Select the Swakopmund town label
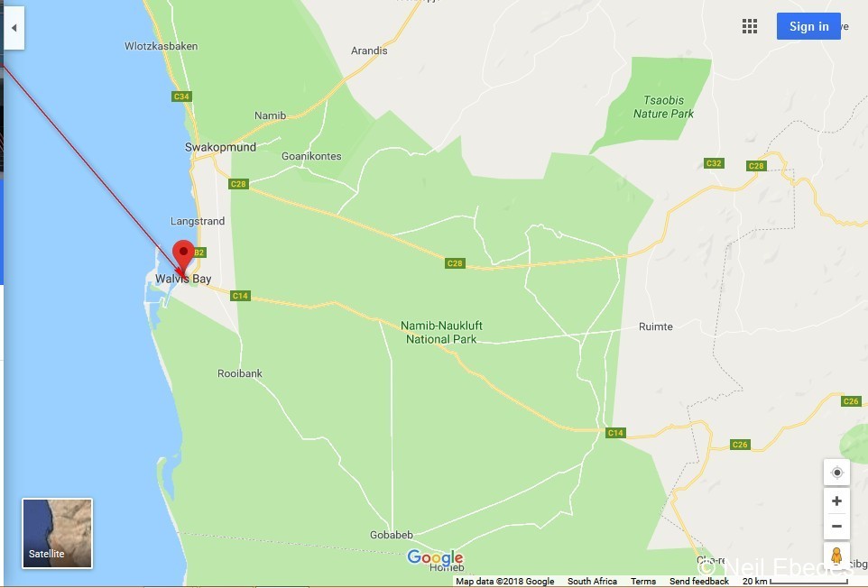This screenshot has height=588, width=868. (220, 147)
